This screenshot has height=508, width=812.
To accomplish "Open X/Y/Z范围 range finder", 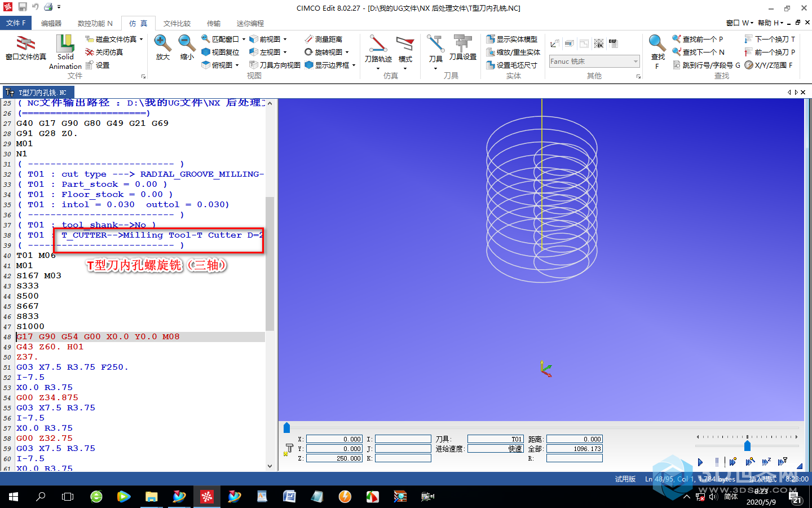I will click(x=769, y=65).
